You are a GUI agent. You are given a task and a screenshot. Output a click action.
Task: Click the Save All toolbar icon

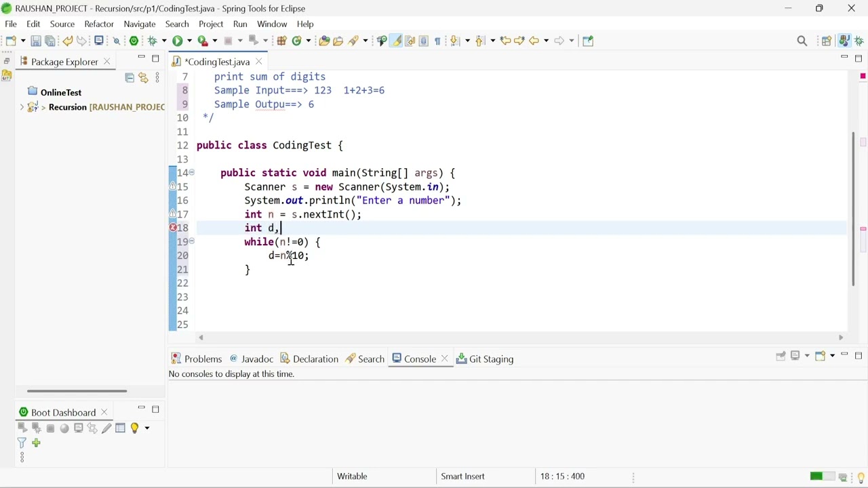[50, 41]
